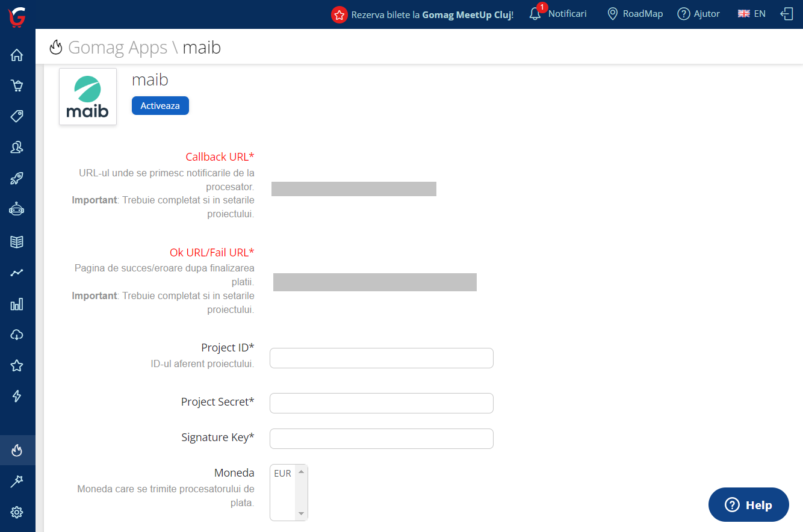The image size is (803, 532).
Task: Click the Ok URL/Fail URL value field
Action: point(375,282)
